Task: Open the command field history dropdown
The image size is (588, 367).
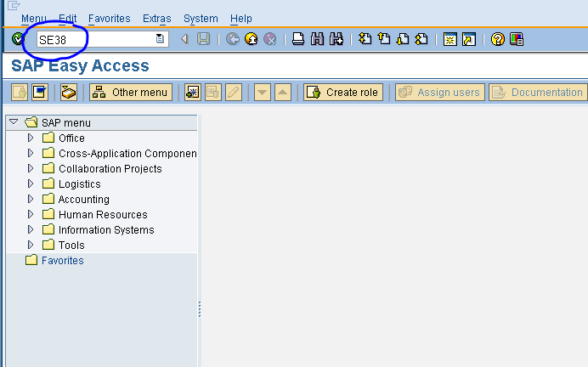Action: point(160,38)
